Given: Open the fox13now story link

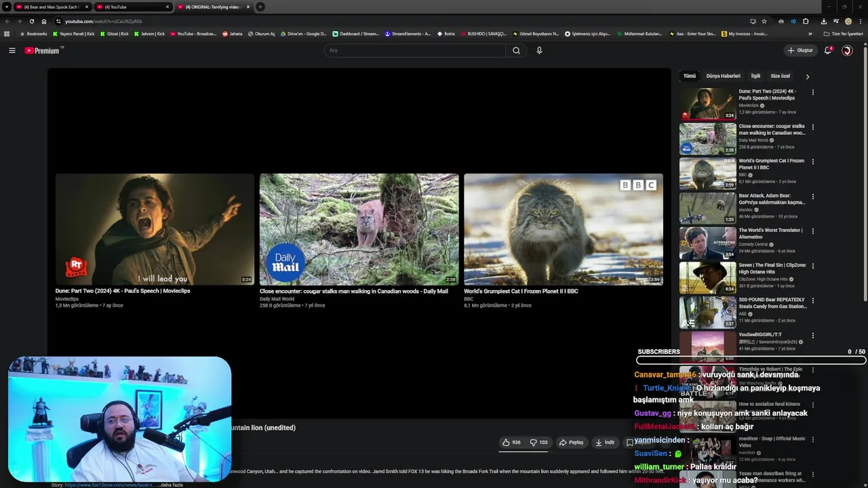Looking at the screenshot, I should pos(110,485).
